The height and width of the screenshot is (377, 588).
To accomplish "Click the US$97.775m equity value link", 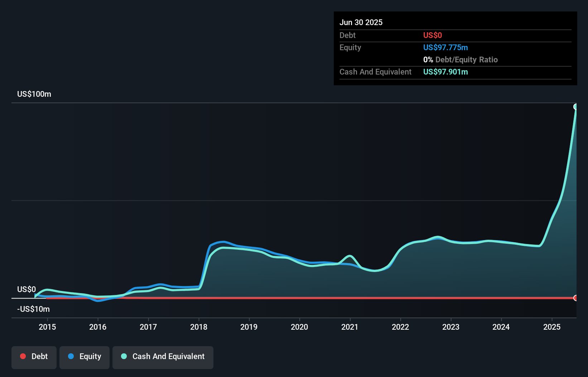I will [x=446, y=47].
